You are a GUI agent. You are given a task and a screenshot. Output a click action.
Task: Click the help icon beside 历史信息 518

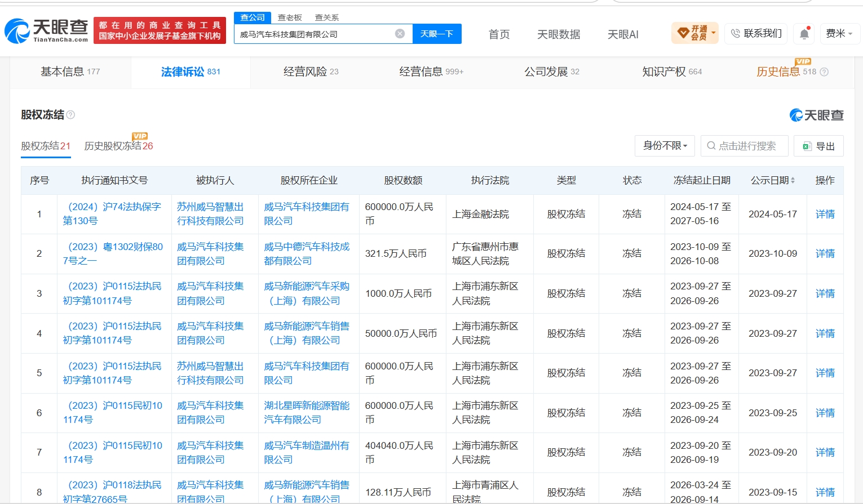[824, 72]
